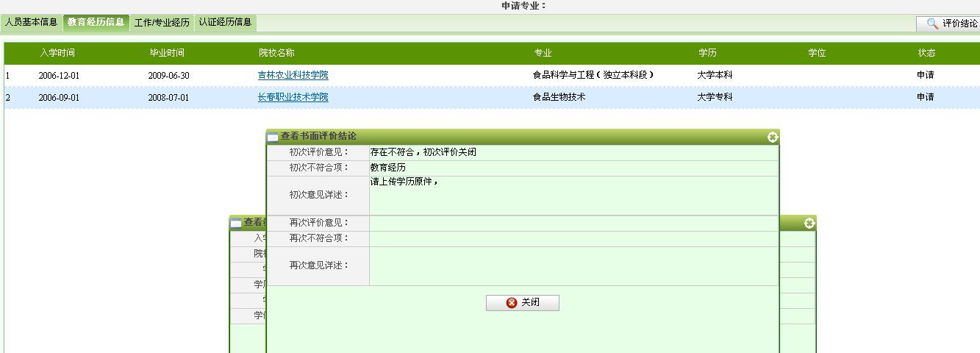Click the 评价结论 button
The image size is (980, 353).
(948, 24)
